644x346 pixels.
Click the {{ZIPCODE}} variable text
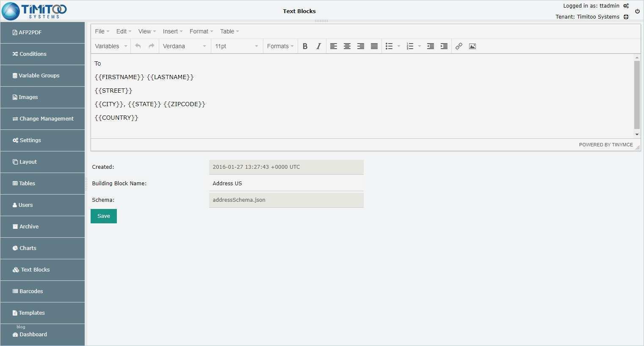184,104
